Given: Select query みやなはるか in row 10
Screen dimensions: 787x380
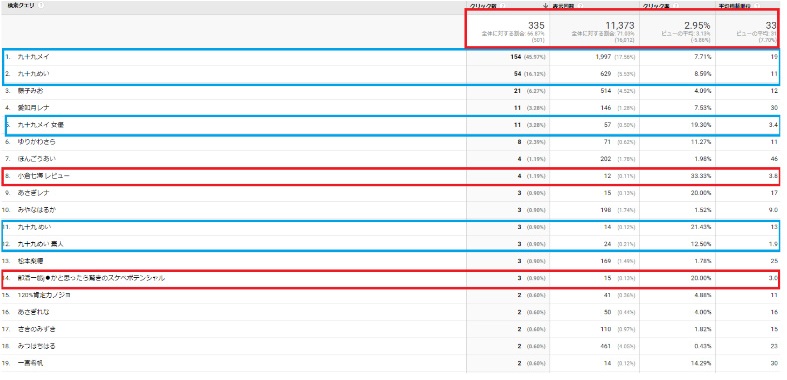Looking at the screenshot, I should click(x=36, y=210).
